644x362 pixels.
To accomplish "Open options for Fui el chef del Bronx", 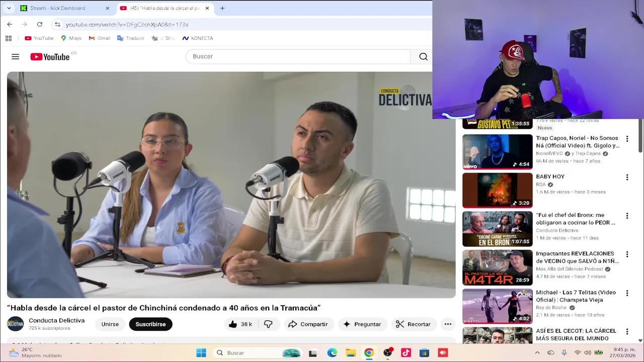I will pos(627,216).
